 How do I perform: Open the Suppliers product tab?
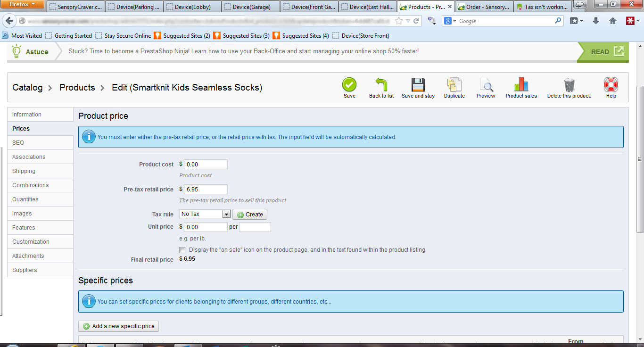pos(40,270)
